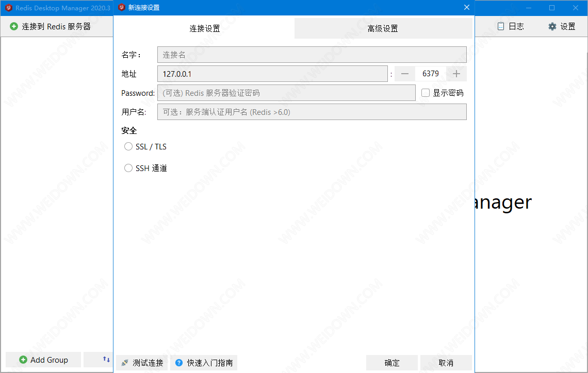Click the 测试连接 test connection button
This screenshot has width=588, height=373.
pos(142,363)
